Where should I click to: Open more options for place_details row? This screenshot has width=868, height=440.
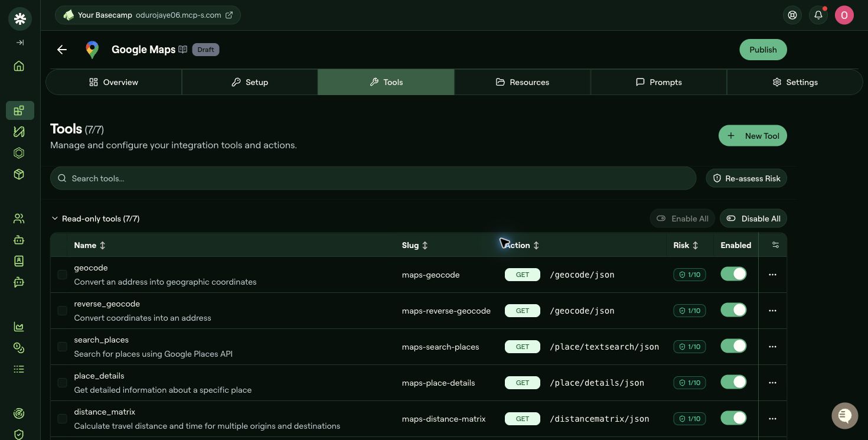(x=772, y=383)
